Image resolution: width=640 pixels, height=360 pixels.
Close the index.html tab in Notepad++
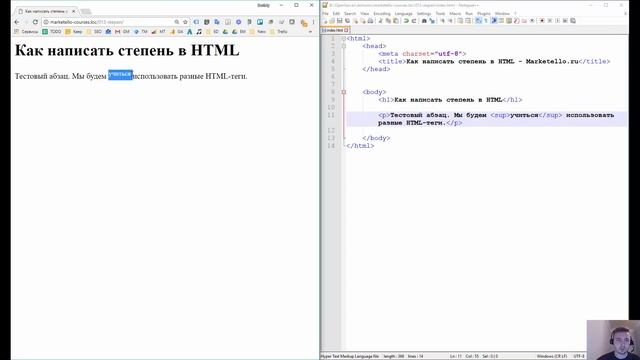point(347,30)
